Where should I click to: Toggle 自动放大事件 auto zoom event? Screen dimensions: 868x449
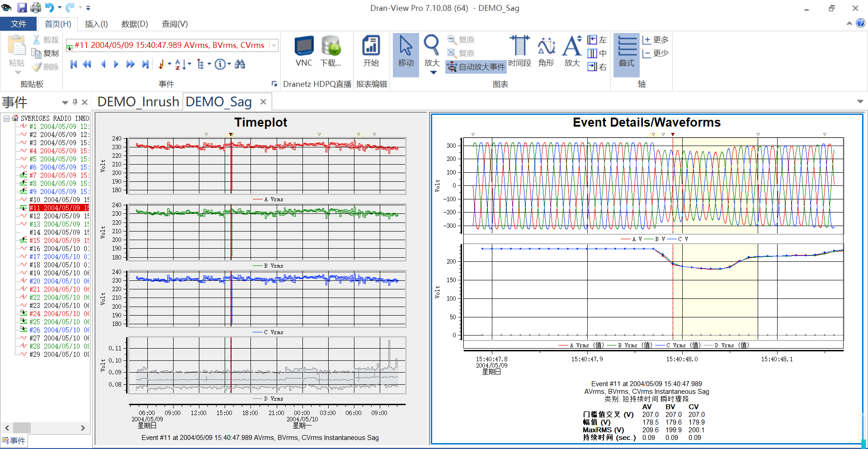click(476, 67)
